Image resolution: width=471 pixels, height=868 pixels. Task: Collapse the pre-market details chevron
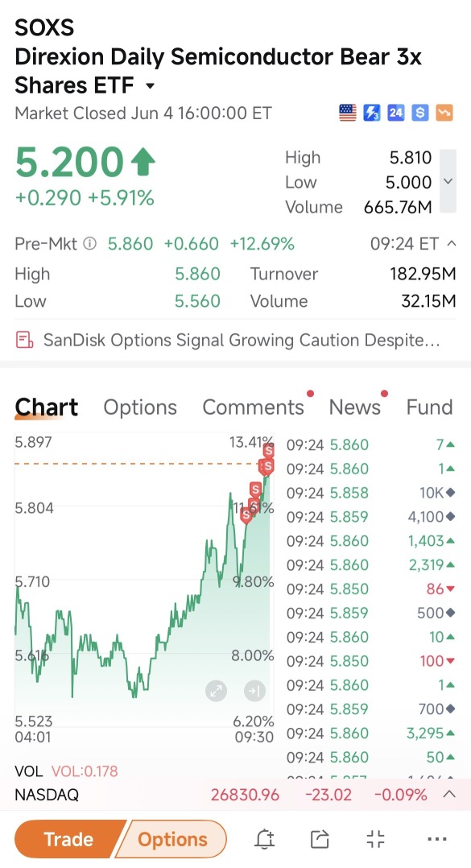coord(452,243)
